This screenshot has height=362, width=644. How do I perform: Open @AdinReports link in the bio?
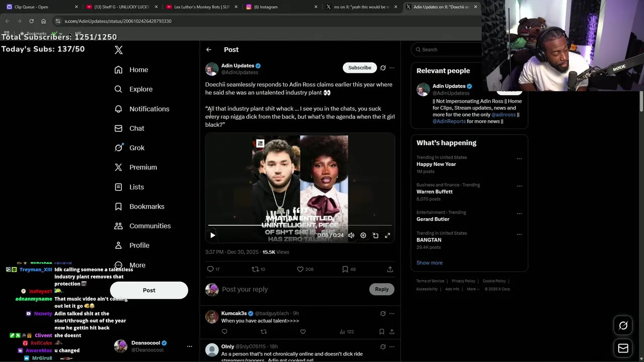449,121
